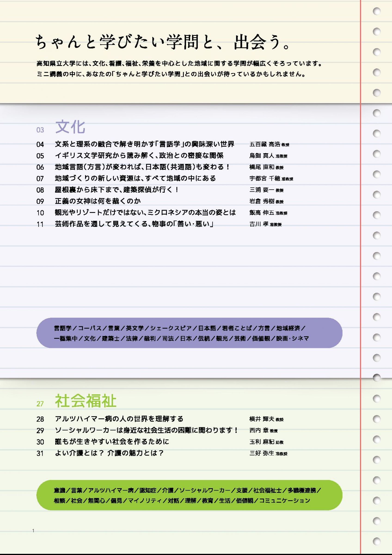Click keyword 'マイノリティ' in the green box
The height and width of the screenshot is (555, 392).
pos(145,501)
